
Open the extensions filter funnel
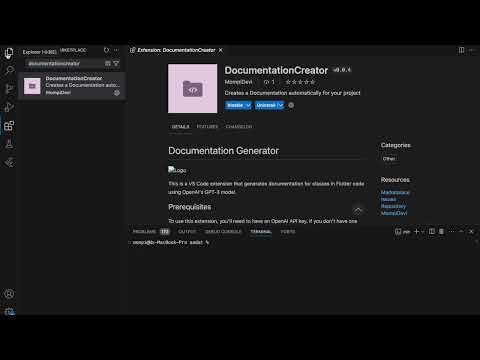tap(116, 63)
